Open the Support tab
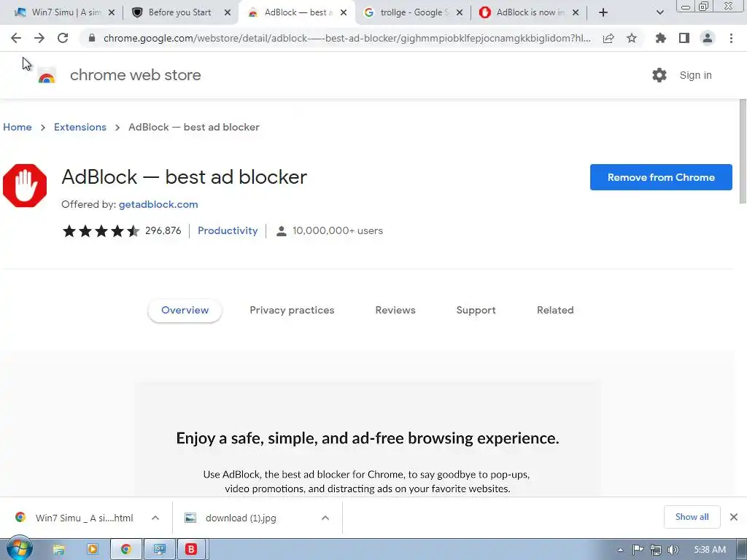This screenshot has height=560, width=747. (476, 311)
